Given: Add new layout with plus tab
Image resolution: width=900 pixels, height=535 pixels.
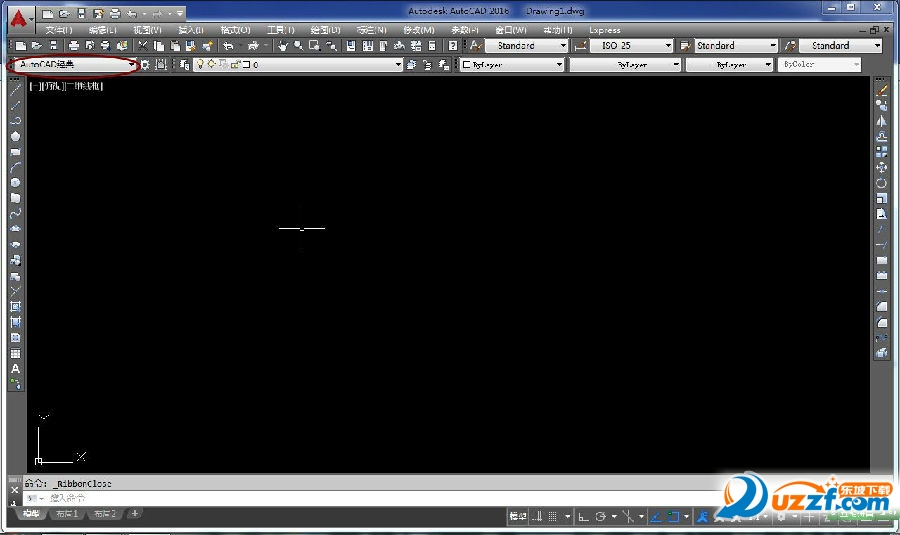Looking at the screenshot, I should pos(134,514).
